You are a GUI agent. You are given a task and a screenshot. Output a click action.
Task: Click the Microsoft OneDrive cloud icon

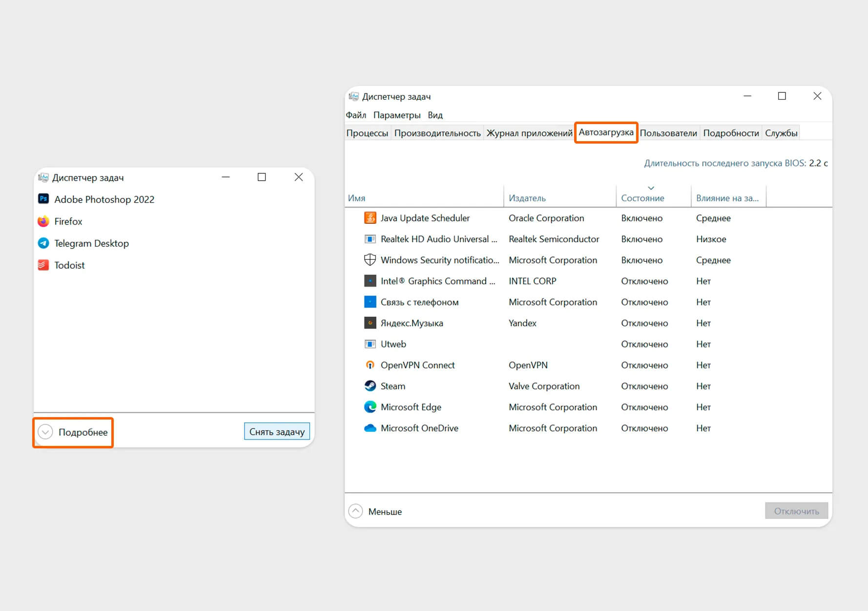tap(370, 428)
